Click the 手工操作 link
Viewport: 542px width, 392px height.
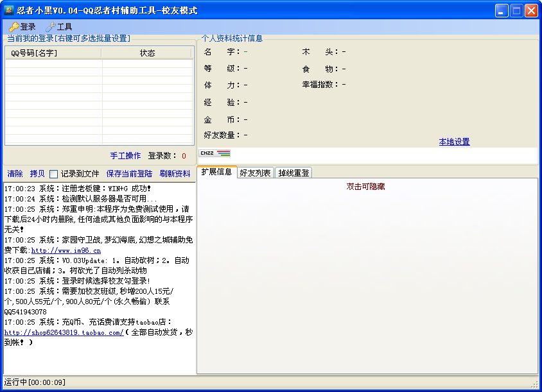point(125,156)
